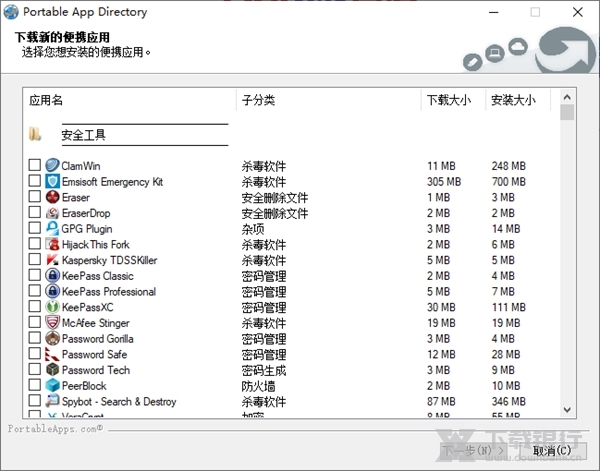Click the scrollbar up arrow

[567, 97]
